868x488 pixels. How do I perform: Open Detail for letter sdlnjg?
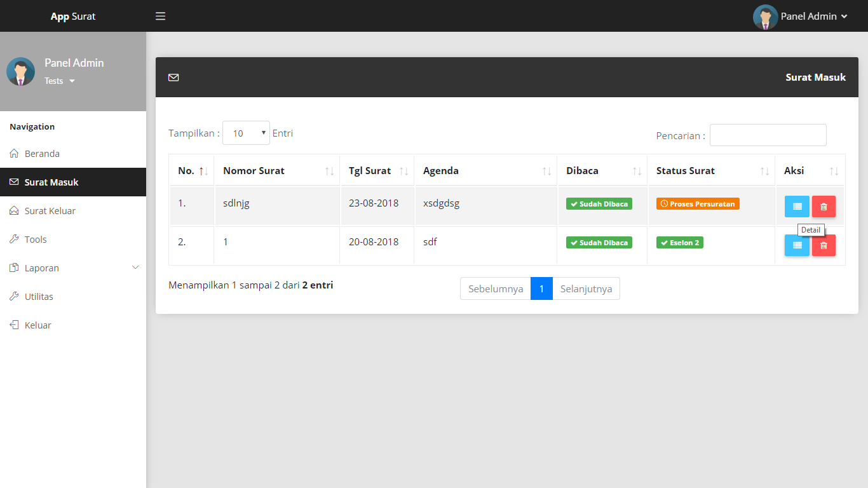pos(797,207)
